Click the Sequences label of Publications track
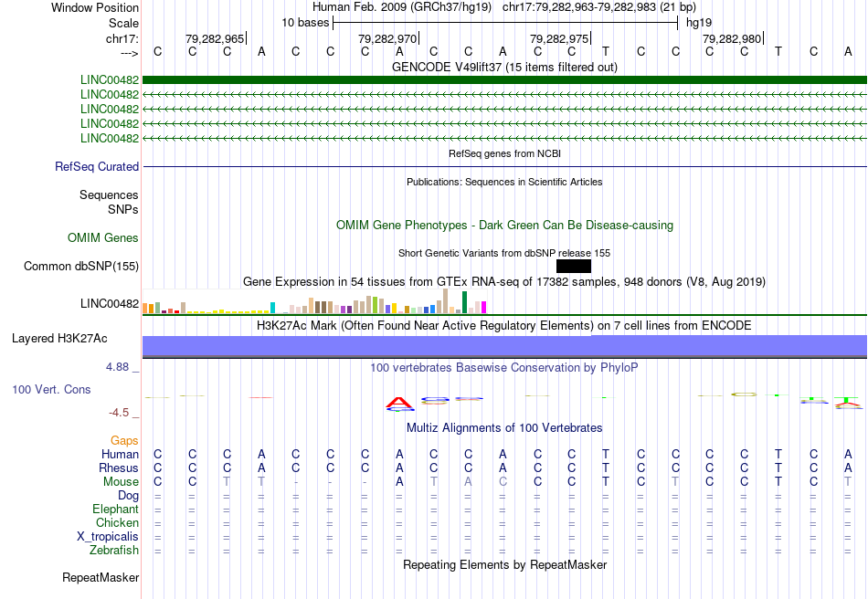Image resolution: width=868 pixels, height=599 pixels. [109, 194]
